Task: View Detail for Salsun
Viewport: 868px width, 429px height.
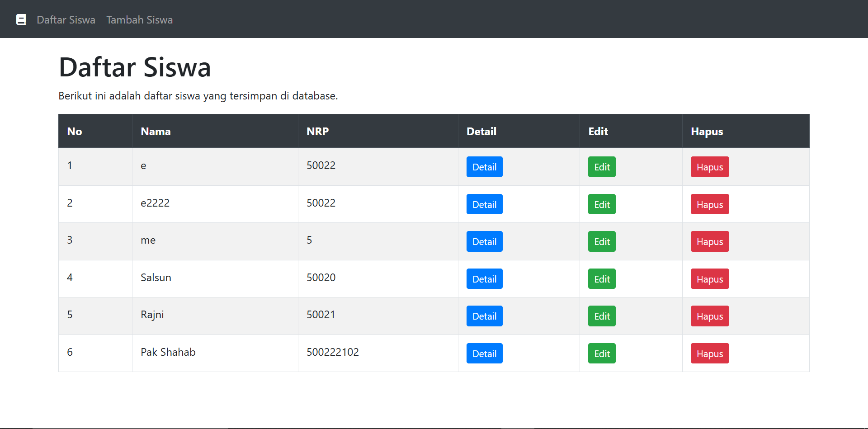Action: tap(484, 279)
